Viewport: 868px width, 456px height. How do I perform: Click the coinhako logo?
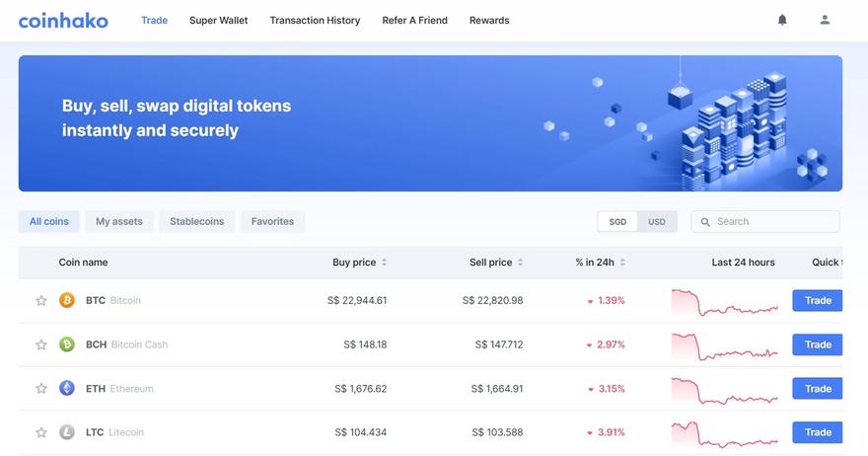pyautogui.click(x=63, y=21)
